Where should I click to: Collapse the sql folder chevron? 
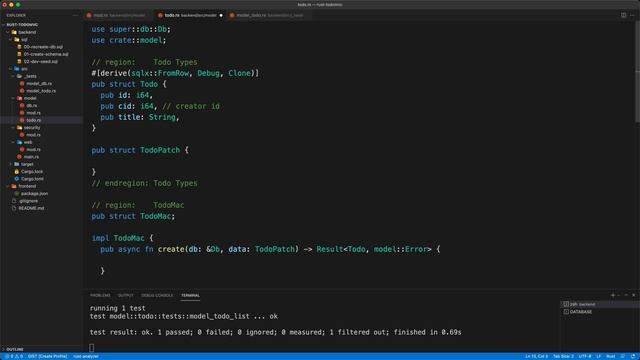point(11,39)
